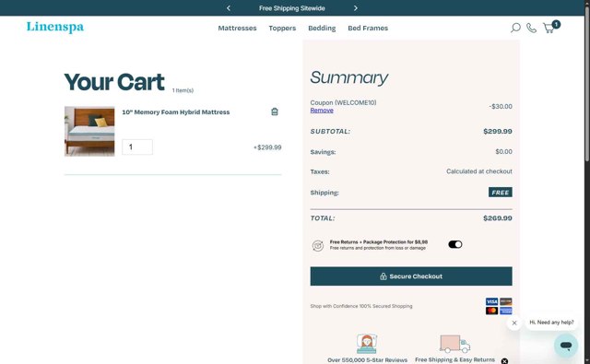
Task: Click the Linenspa logo
Action: (x=55, y=27)
